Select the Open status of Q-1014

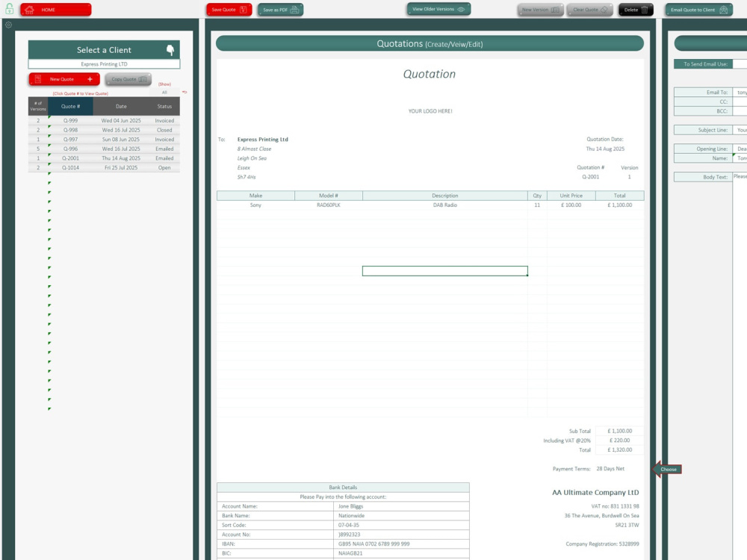click(164, 167)
